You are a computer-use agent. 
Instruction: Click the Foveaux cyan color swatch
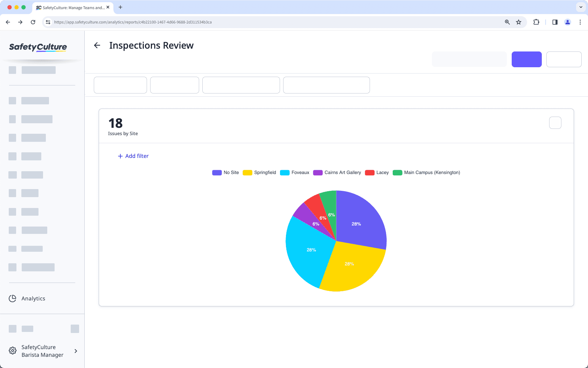coord(285,172)
